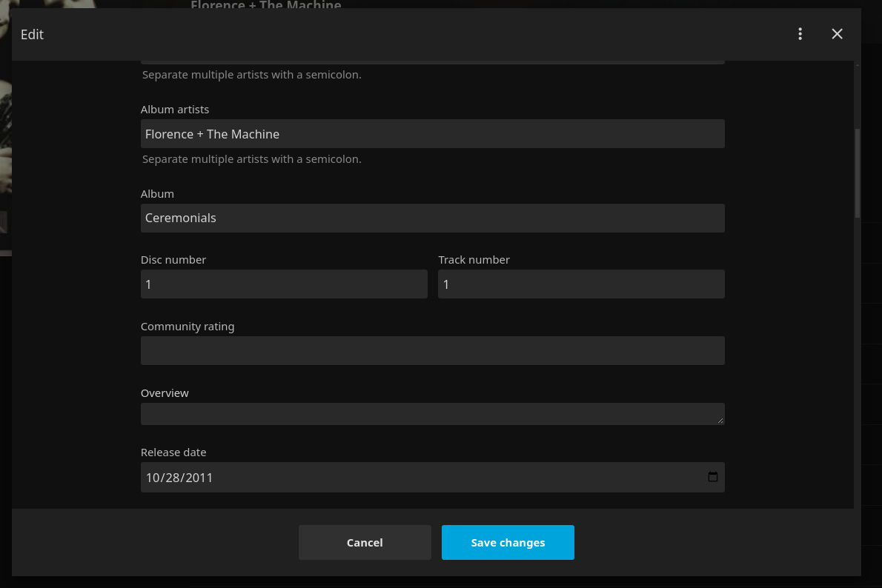Image resolution: width=882 pixels, height=588 pixels.
Task: Select the Disc number input
Action: [284, 284]
